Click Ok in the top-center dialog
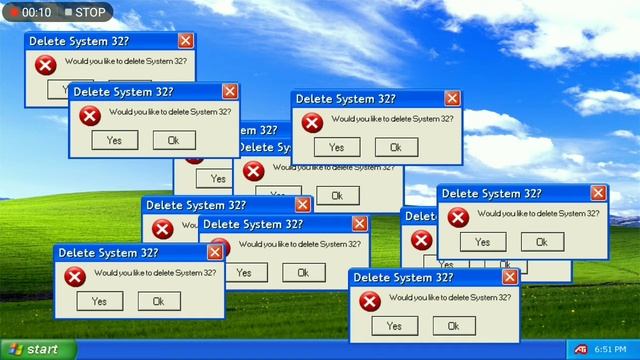 pyautogui.click(x=396, y=147)
